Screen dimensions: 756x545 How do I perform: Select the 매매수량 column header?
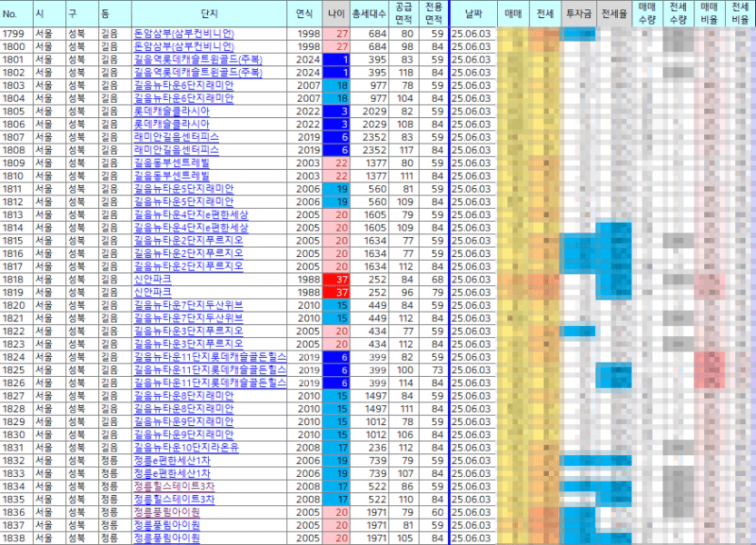coord(647,14)
